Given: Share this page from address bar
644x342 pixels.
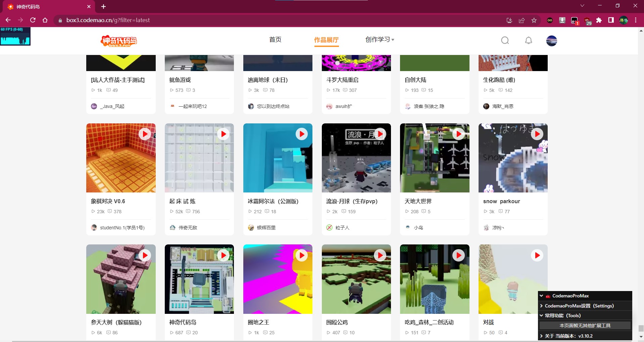Looking at the screenshot, I should coord(522,20).
